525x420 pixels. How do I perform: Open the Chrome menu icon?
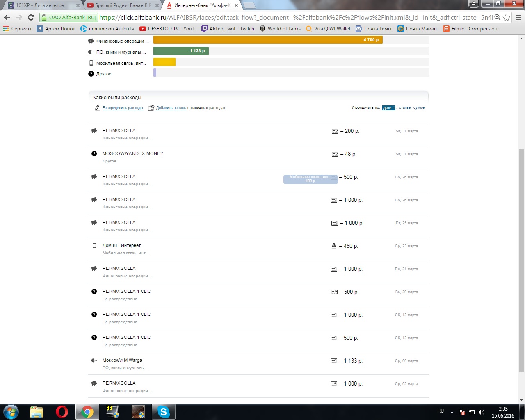click(x=518, y=17)
